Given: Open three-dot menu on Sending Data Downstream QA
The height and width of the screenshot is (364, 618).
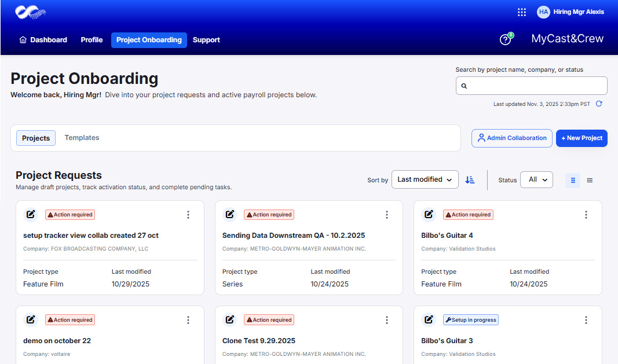Looking at the screenshot, I should tap(387, 215).
